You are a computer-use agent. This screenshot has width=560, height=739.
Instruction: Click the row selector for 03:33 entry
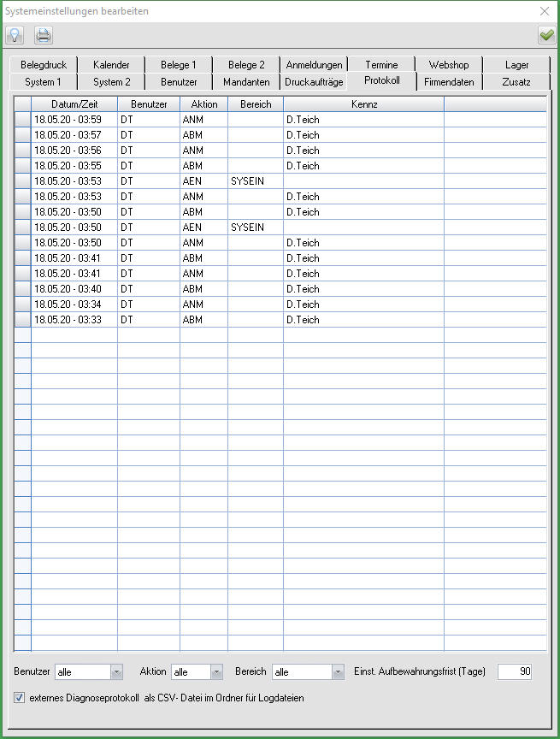pos(22,320)
